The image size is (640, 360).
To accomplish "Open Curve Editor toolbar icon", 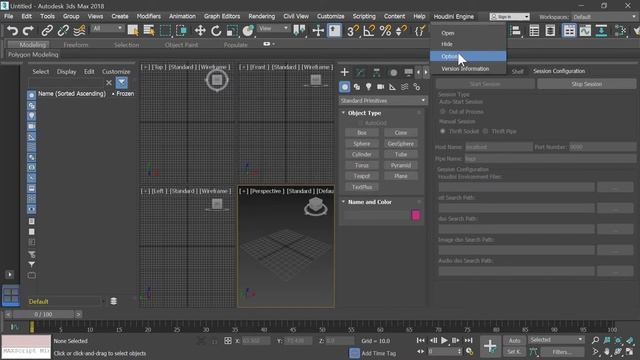I will [x=585, y=31].
